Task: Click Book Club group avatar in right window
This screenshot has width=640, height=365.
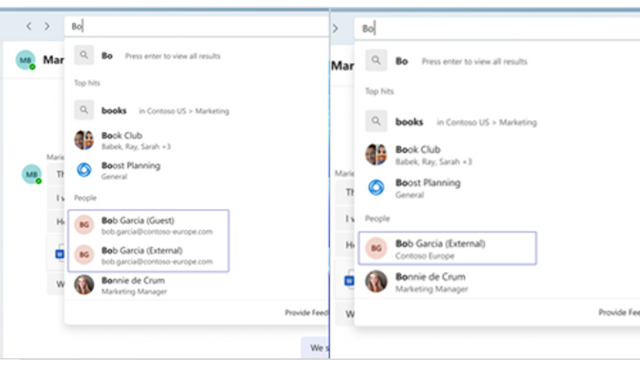Action: [x=376, y=154]
